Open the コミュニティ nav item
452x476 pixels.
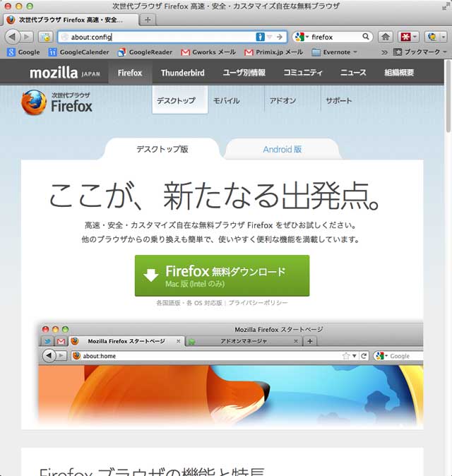coord(303,73)
